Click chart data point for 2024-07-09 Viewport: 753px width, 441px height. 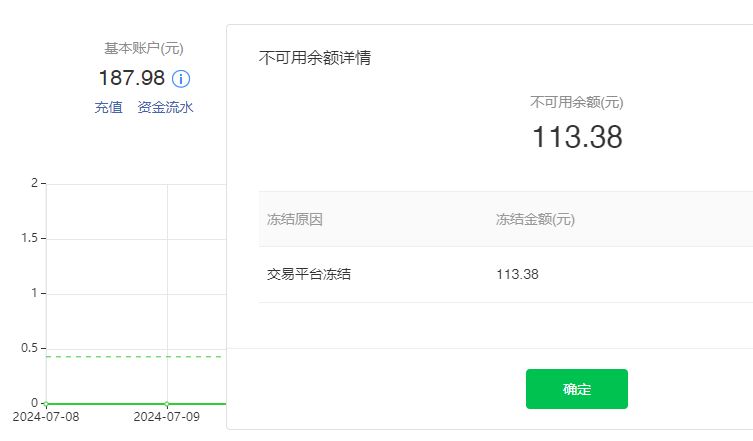[x=167, y=404]
